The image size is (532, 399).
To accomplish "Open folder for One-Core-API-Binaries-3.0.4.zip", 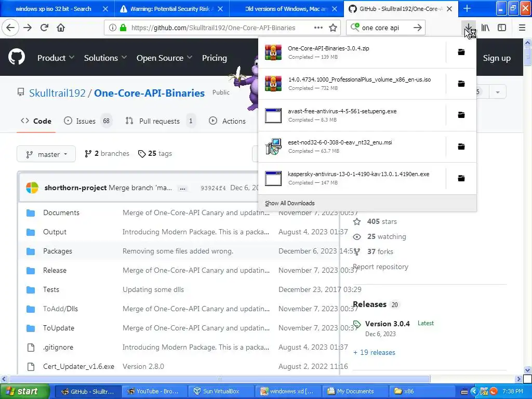I will tap(461, 52).
